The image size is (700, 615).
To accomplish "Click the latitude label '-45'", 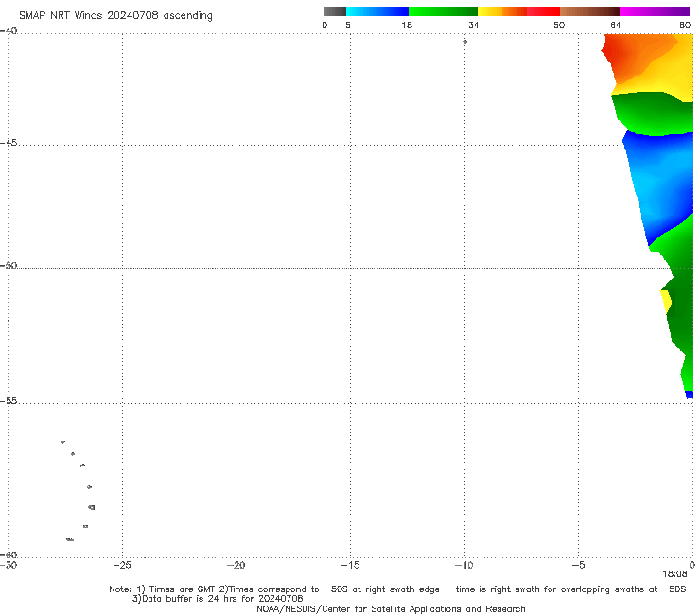I will [x=9, y=143].
